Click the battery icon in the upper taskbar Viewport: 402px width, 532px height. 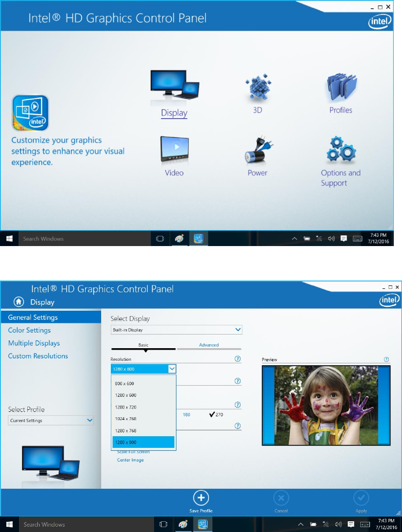click(x=307, y=239)
